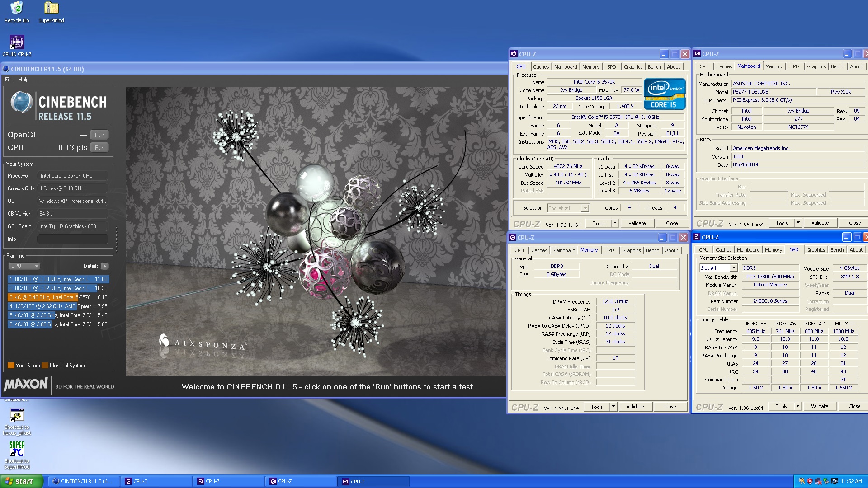Click DRAM Frequency value 1218.3 MHz
868x488 pixels.
615,301
